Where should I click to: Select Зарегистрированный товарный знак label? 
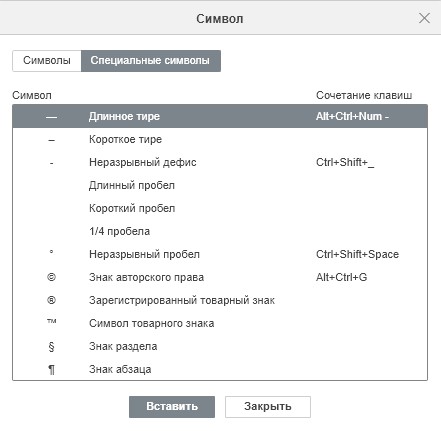(x=182, y=300)
